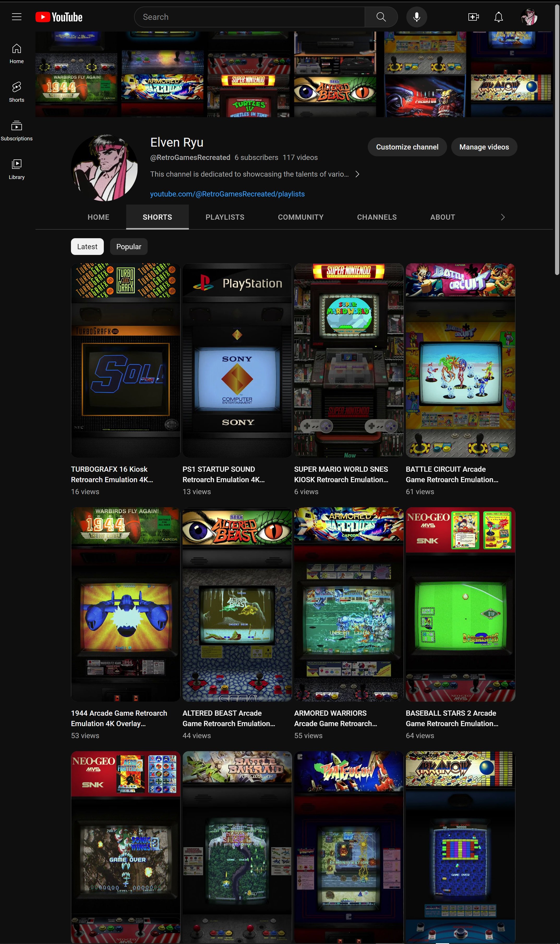Click the channel banner image
The image size is (560, 944).
point(294,74)
